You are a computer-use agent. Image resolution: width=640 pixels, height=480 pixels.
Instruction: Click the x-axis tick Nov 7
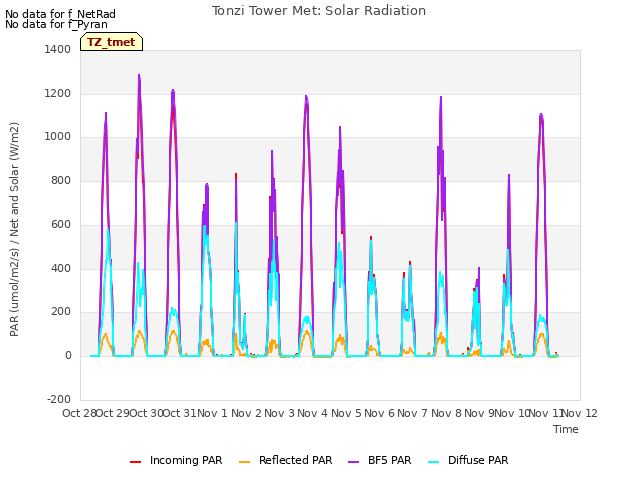(413, 413)
